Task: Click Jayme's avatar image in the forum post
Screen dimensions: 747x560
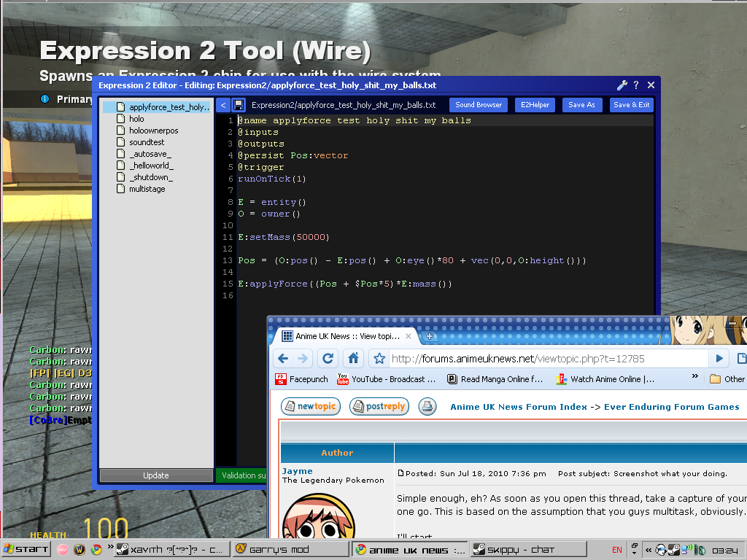Action: (319, 516)
